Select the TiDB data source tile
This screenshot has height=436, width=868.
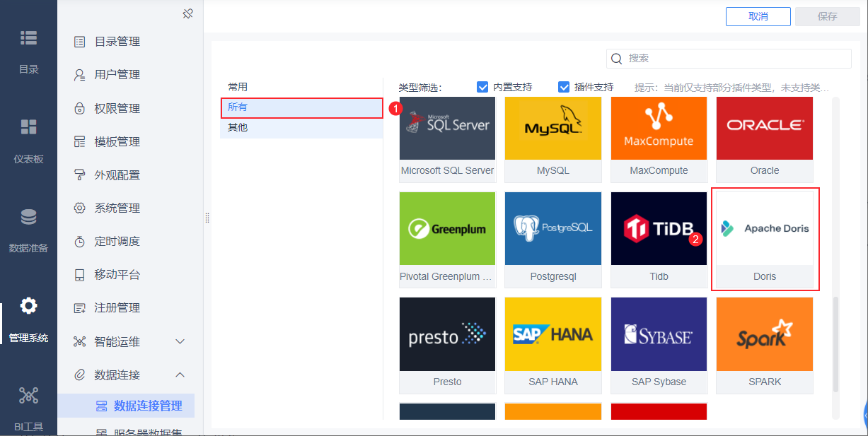(x=659, y=240)
